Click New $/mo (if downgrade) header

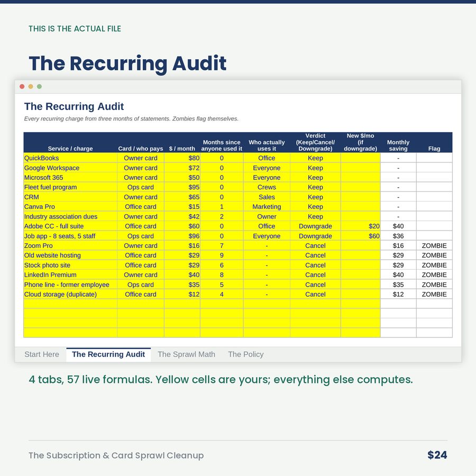pyautogui.click(x=360, y=142)
